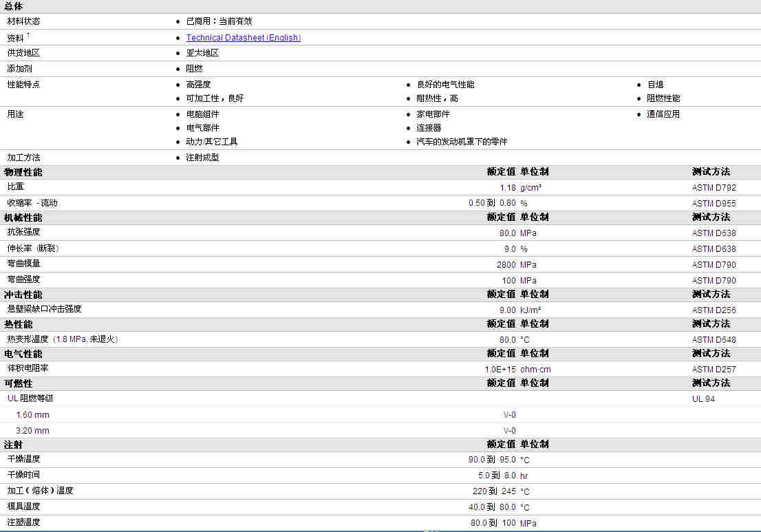This screenshot has width=761, height=532.
Task: Select the 比重 value 1.18
Action: click(508, 188)
